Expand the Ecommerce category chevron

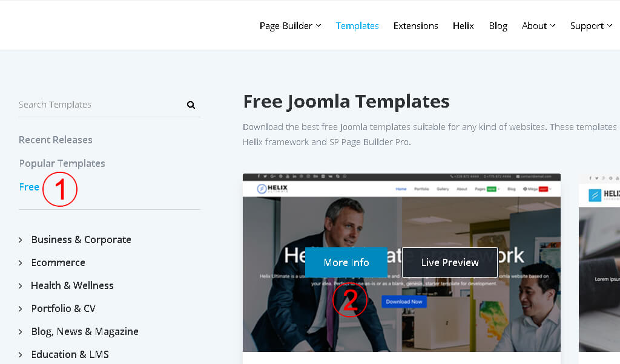click(x=21, y=262)
